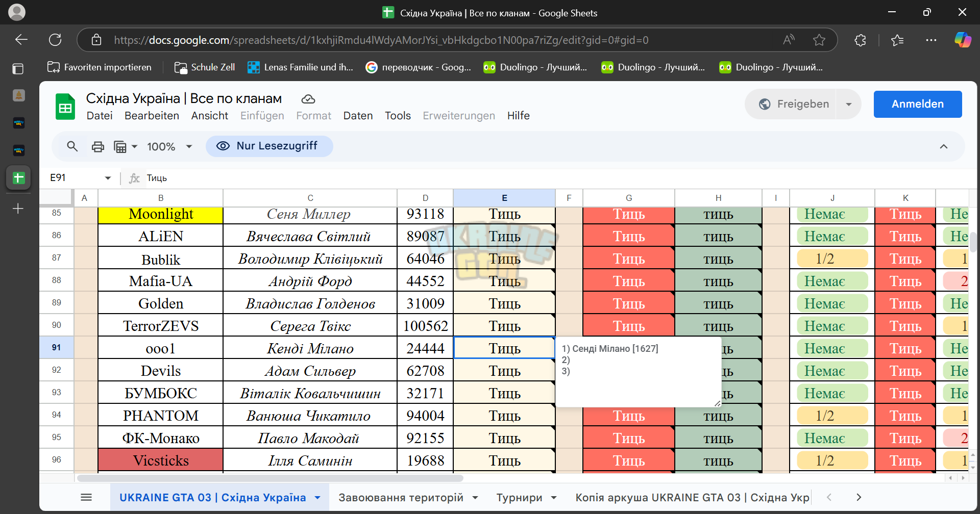Viewport: 980px width, 514px height.
Task: Click the Anmelden sign-in button
Action: pos(918,104)
